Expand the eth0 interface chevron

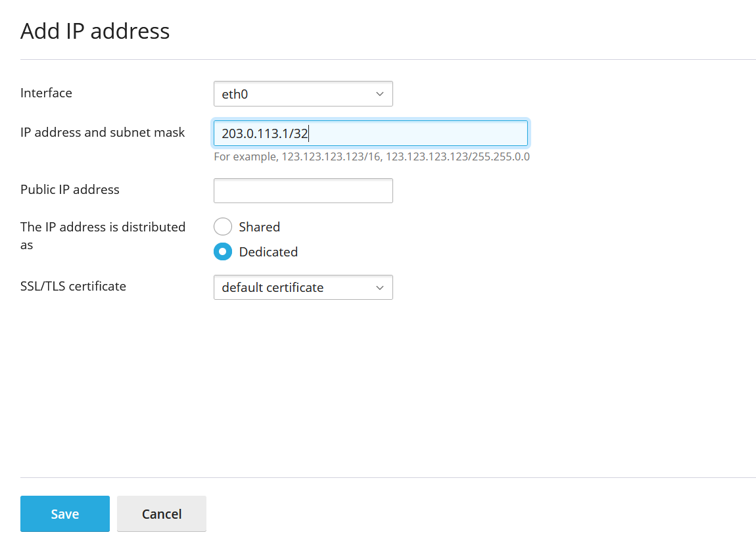point(379,93)
